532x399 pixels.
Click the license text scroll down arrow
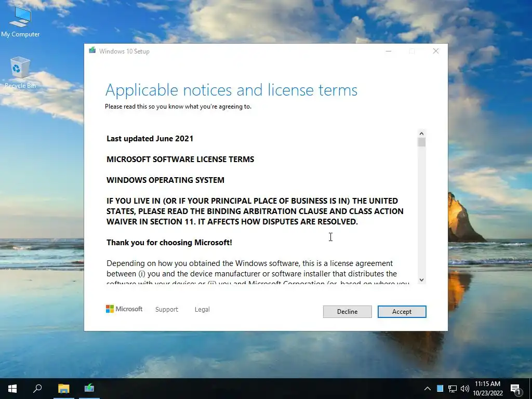[x=421, y=280]
